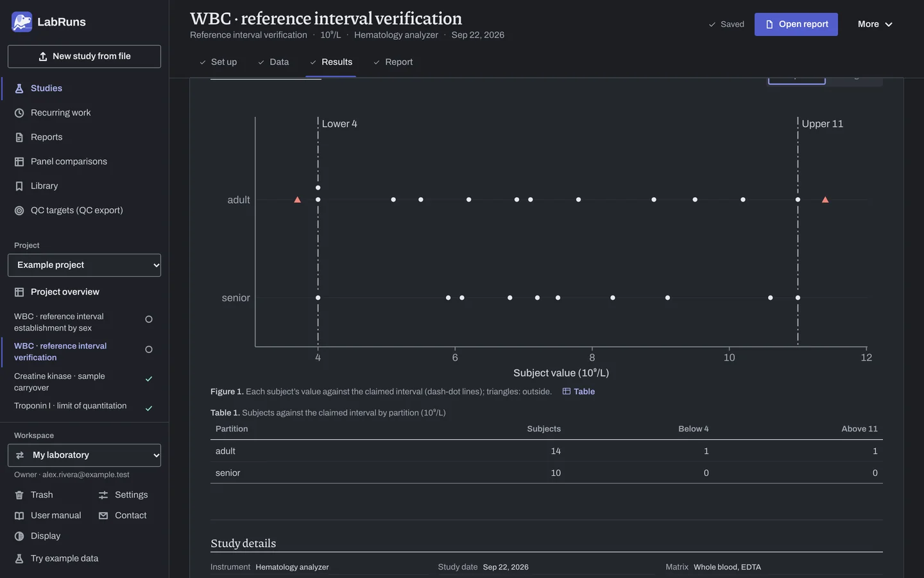Viewport: 924px width, 578px height.
Task: Open Trash
Action: point(34,495)
